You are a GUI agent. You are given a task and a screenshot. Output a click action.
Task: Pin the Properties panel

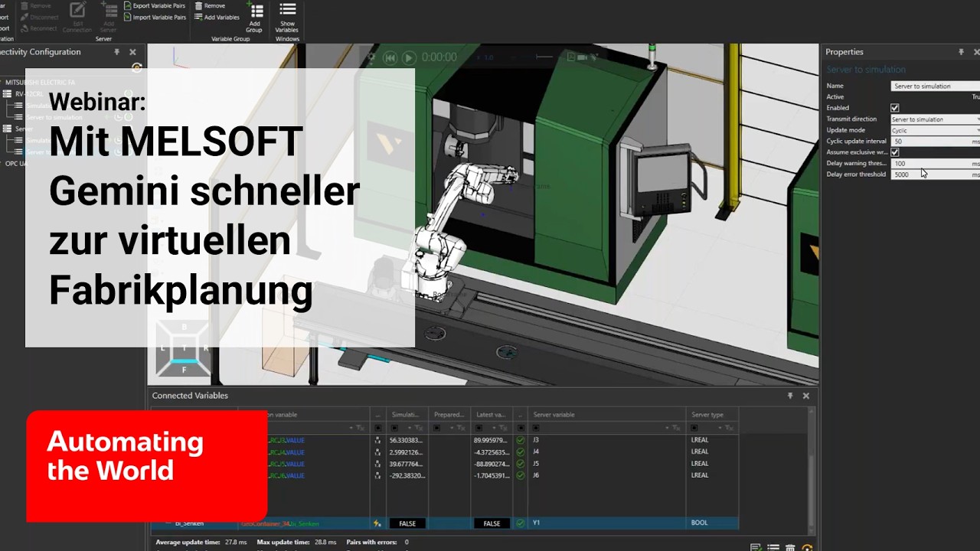961,52
